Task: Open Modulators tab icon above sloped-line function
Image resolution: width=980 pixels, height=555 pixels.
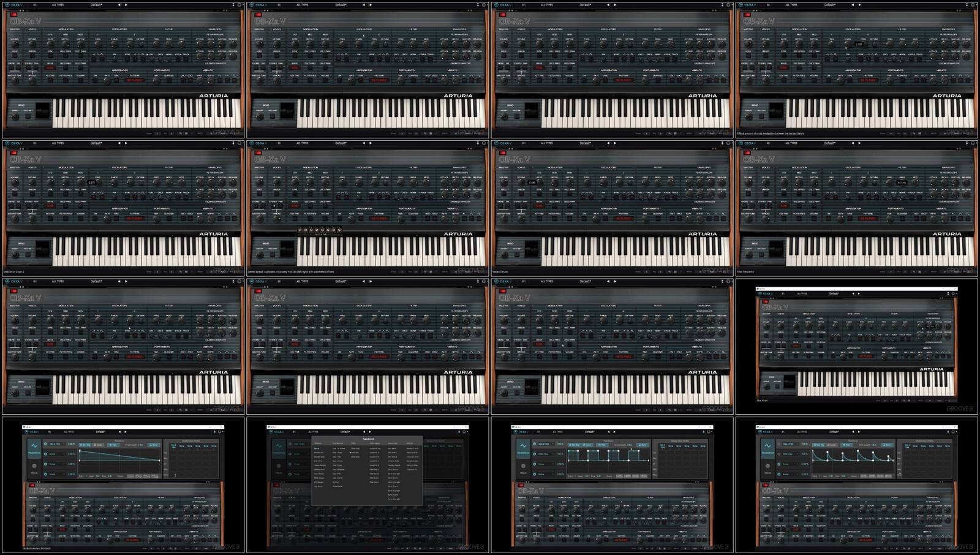Action: [x=34, y=448]
